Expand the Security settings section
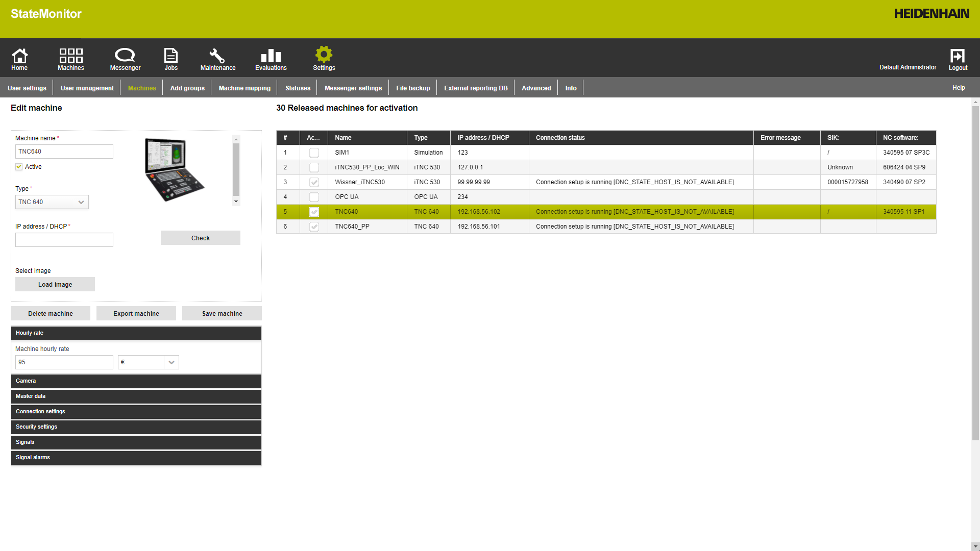 pyautogui.click(x=136, y=427)
